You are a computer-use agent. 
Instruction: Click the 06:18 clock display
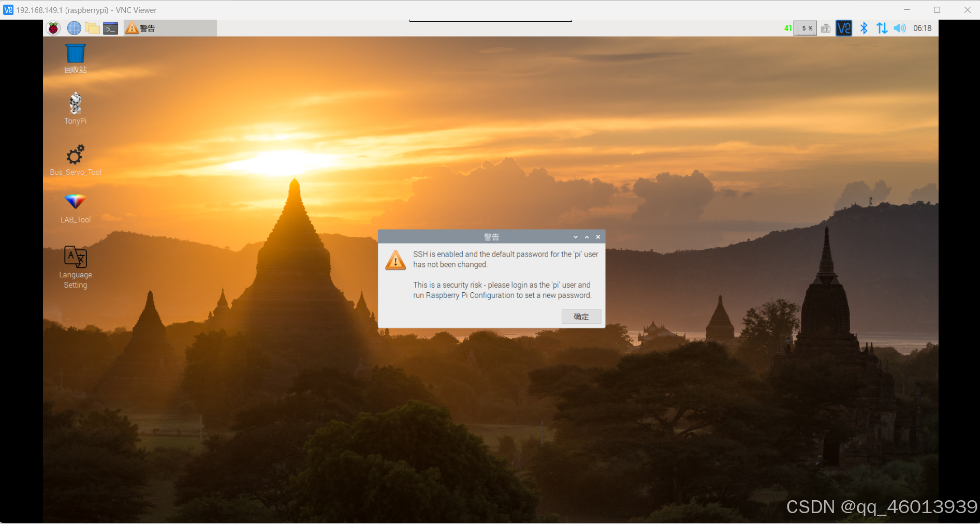tap(922, 28)
